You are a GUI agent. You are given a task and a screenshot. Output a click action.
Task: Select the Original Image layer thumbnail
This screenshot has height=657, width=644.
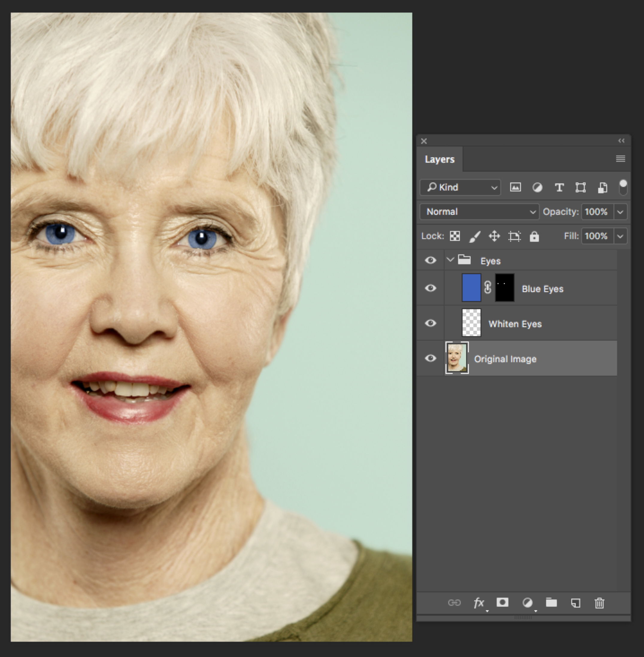pyautogui.click(x=457, y=358)
